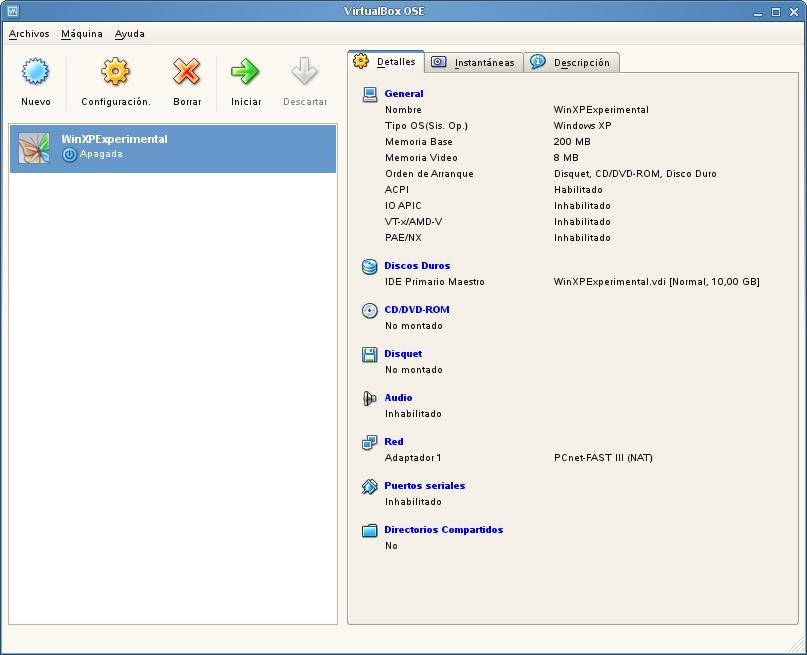Click the Discos Duros disk stack icon
Image resolution: width=807 pixels, height=655 pixels.
[x=370, y=267]
